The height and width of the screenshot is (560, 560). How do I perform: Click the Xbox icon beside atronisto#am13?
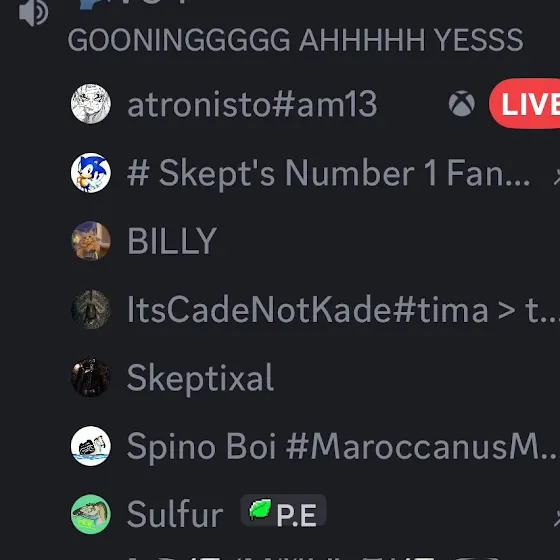[x=461, y=104]
